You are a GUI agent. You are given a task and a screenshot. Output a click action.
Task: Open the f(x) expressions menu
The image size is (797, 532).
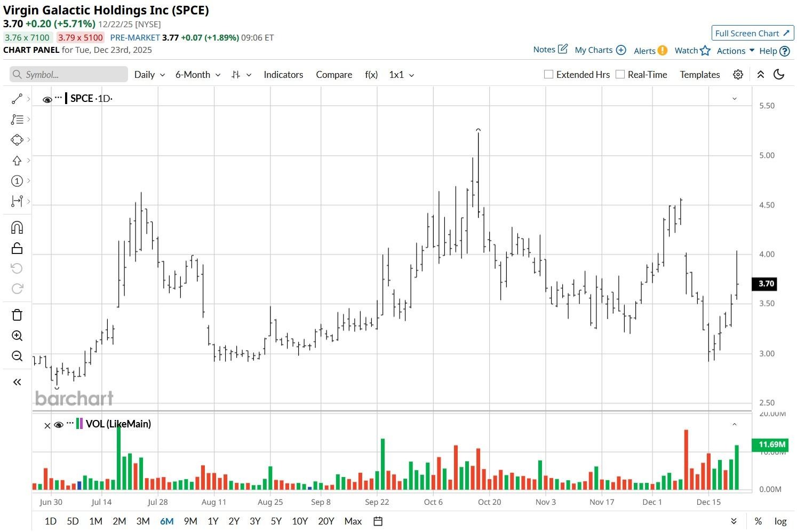point(371,75)
